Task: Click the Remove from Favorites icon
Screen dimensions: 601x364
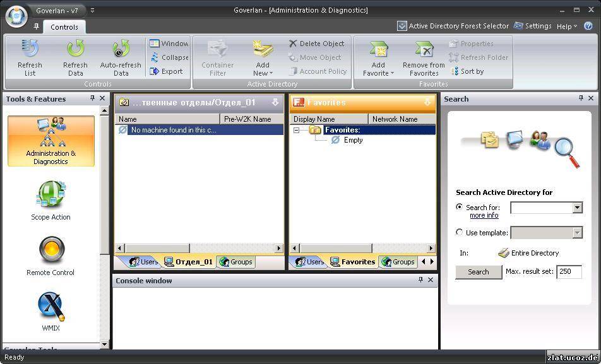Action: point(424,49)
